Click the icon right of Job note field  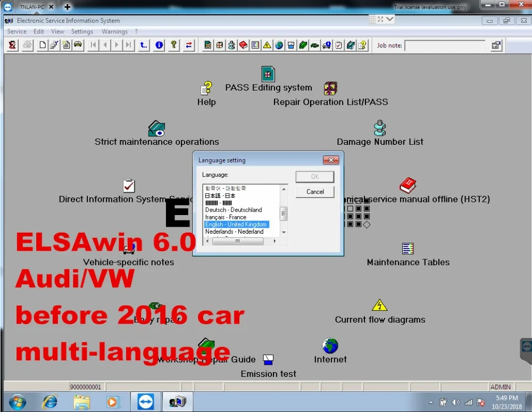point(496,45)
